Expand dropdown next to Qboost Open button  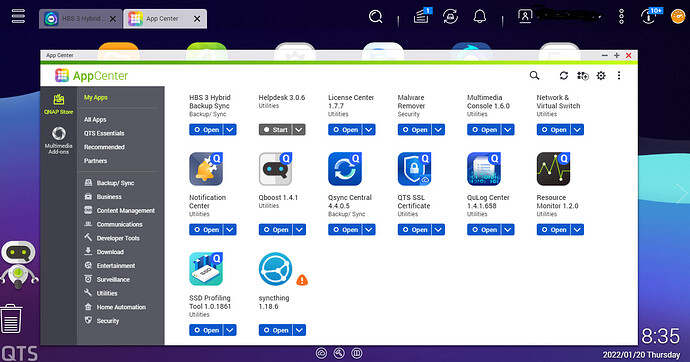coord(300,230)
